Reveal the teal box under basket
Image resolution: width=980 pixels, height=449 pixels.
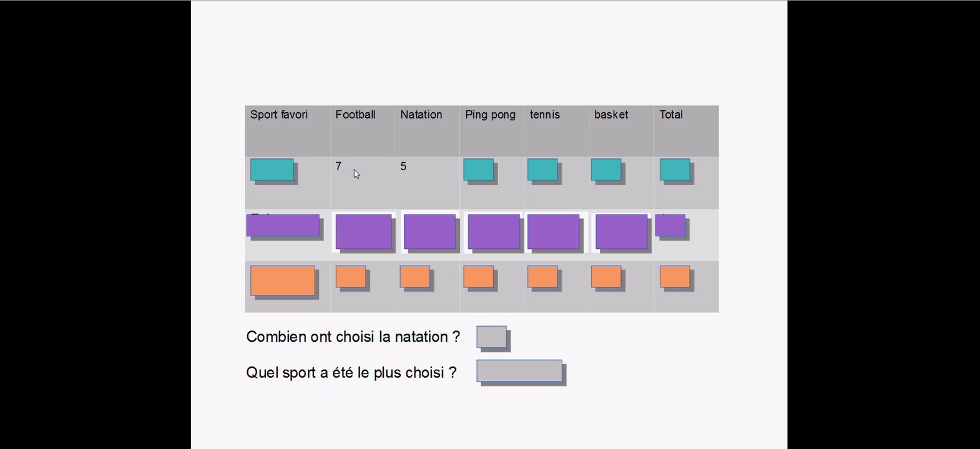point(606,170)
